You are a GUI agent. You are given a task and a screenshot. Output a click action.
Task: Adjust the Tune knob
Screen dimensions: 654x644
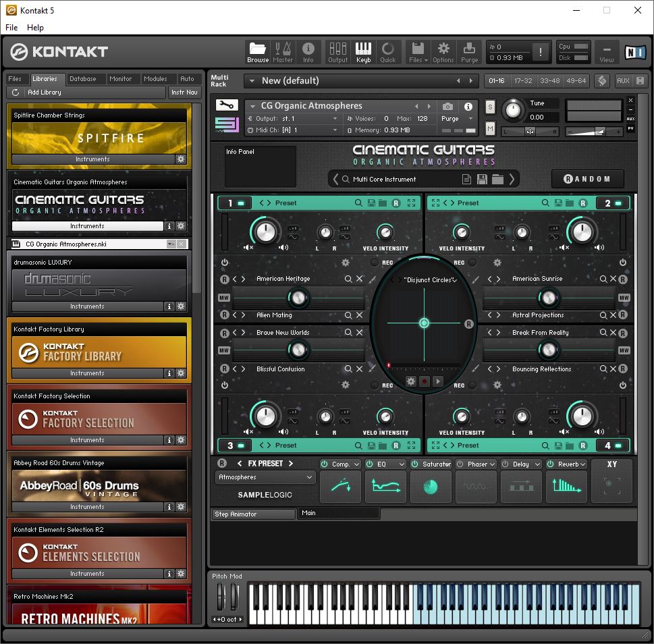pos(513,110)
